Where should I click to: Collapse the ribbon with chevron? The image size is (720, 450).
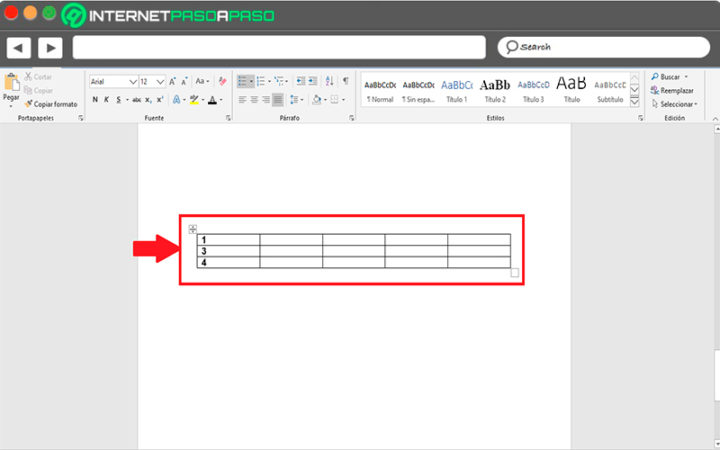pyautogui.click(x=715, y=118)
